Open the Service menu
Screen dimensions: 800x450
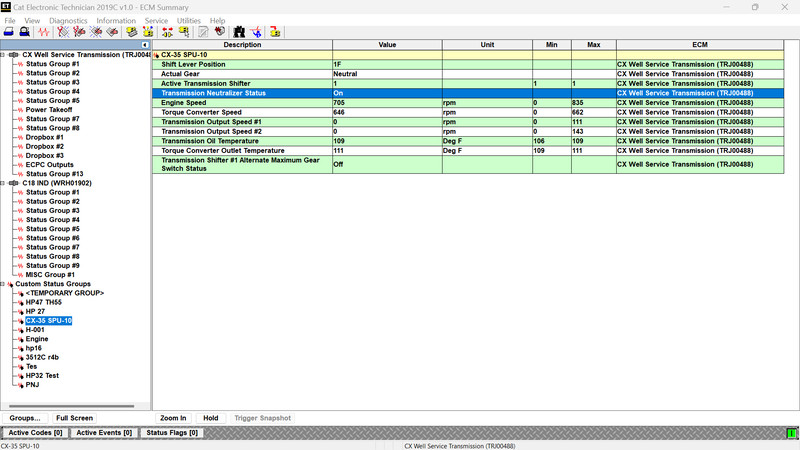[x=156, y=20]
